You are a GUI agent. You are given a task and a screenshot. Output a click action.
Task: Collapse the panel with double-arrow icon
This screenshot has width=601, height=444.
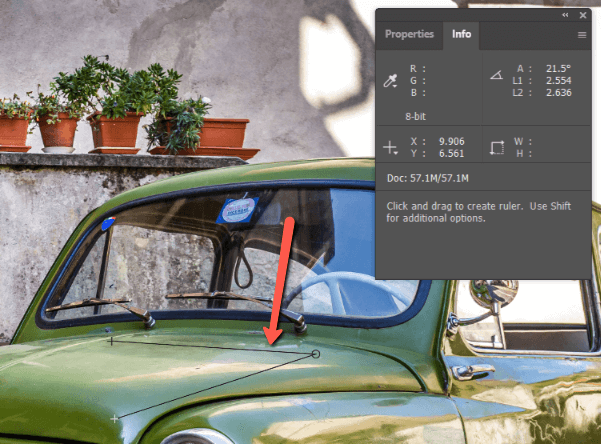pos(566,15)
